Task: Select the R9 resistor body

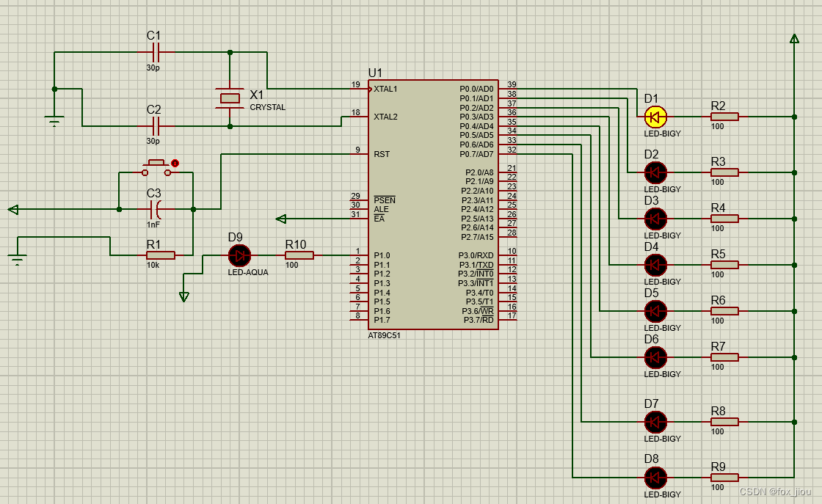Action: point(724,478)
